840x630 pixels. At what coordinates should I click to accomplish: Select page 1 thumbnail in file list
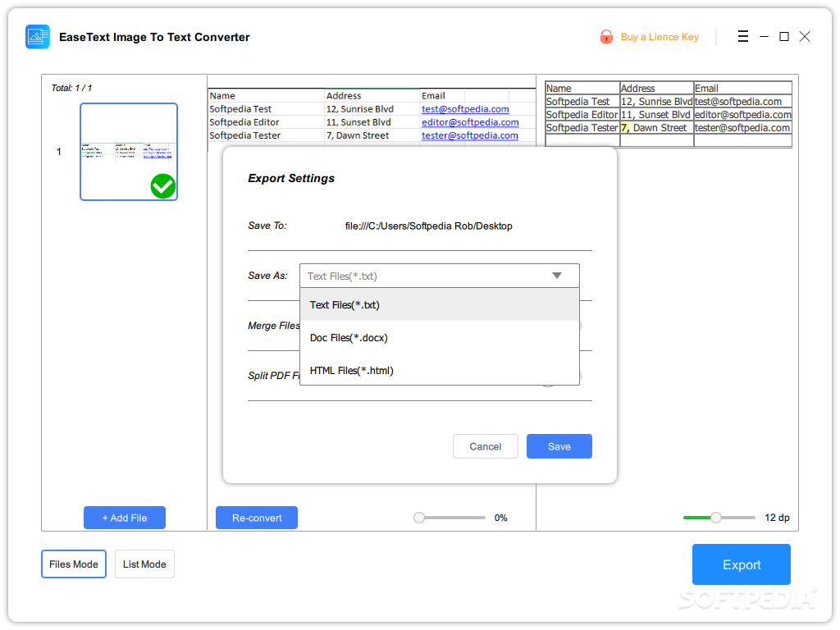(x=129, y=152)
